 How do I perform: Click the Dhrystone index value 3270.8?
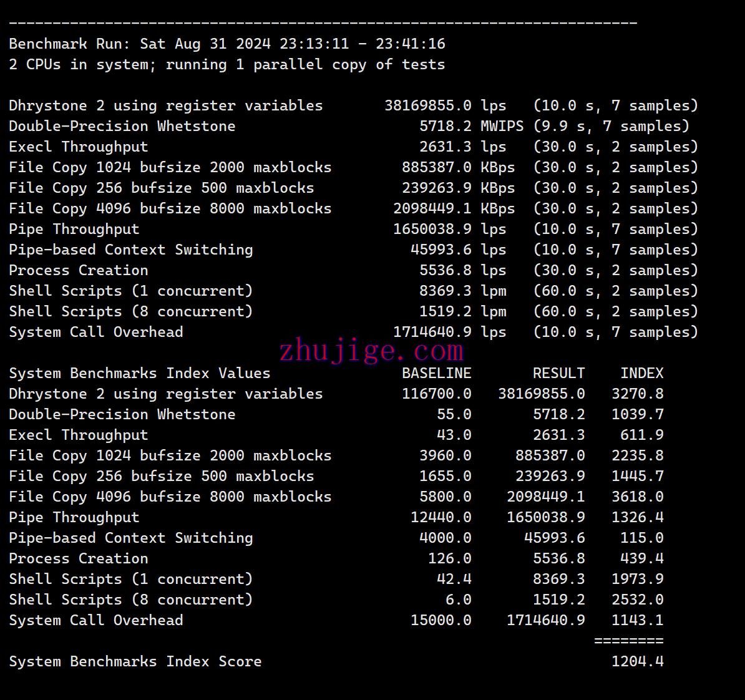tap(637, 394)
